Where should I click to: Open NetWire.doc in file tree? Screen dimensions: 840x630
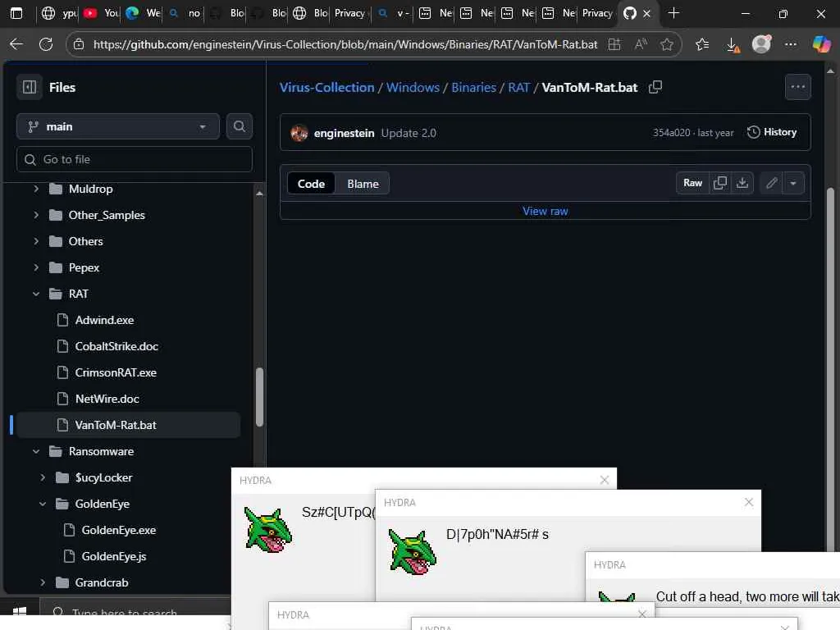[107, 399]
